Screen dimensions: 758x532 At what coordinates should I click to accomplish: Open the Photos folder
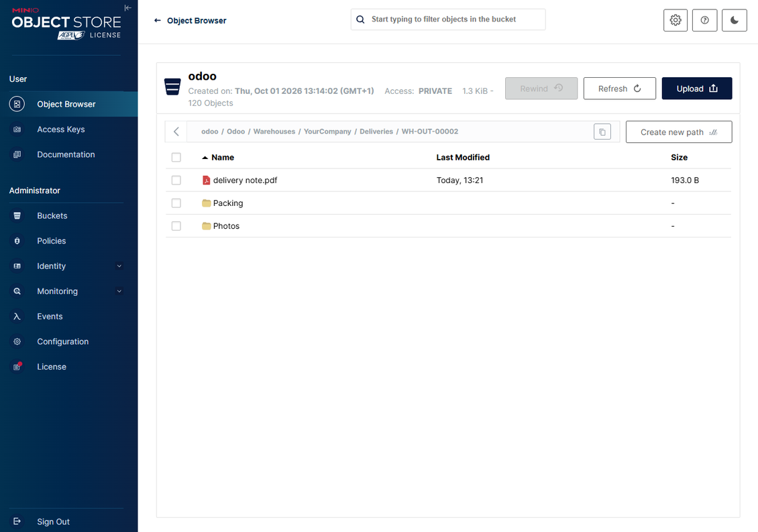tap(226, 226)
